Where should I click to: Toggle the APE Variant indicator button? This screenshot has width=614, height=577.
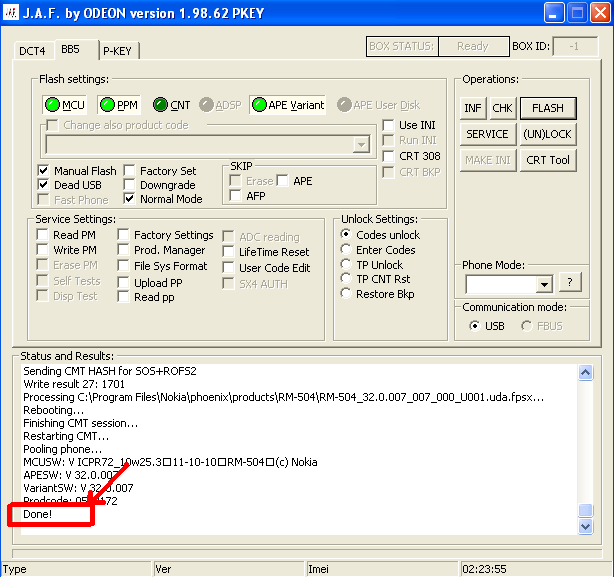pyautogui.click(x=287, y=105)
